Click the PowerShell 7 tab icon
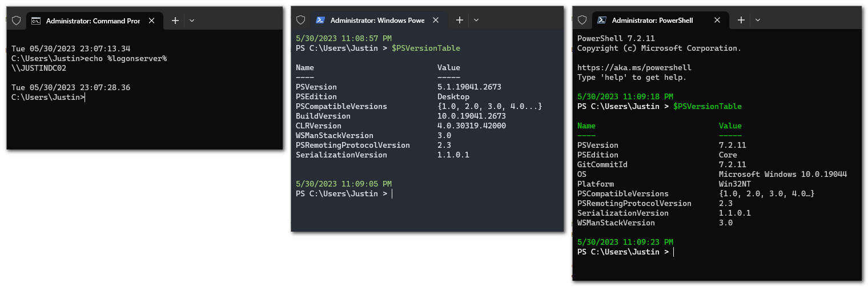Screen dimensions: 868x287 tap(602, 20)
